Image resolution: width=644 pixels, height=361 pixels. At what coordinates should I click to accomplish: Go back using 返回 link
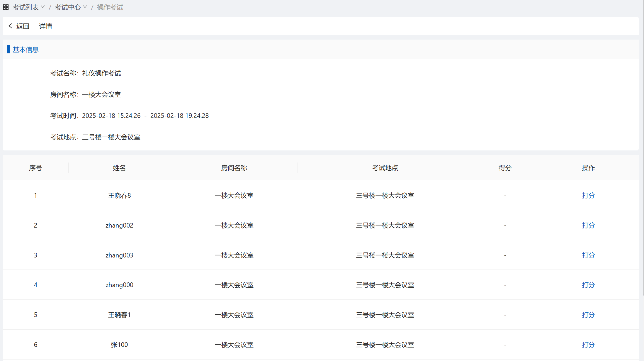[x=23, y=26]
